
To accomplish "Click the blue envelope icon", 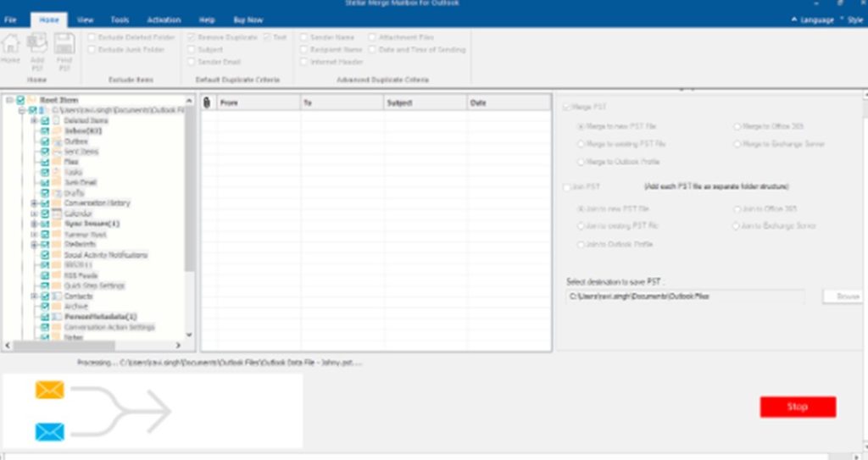I will 50,432.
